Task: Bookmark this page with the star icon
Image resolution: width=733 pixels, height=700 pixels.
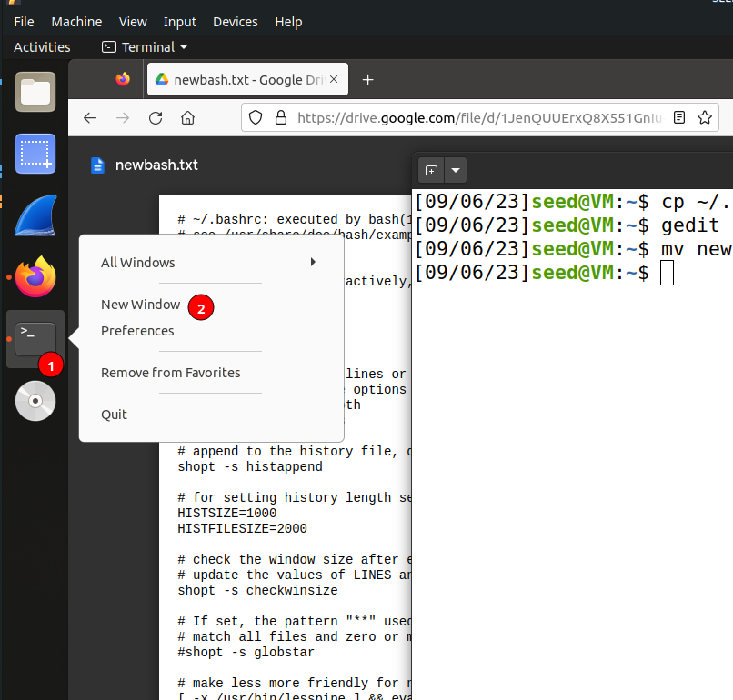Action: tap(704, 117)
